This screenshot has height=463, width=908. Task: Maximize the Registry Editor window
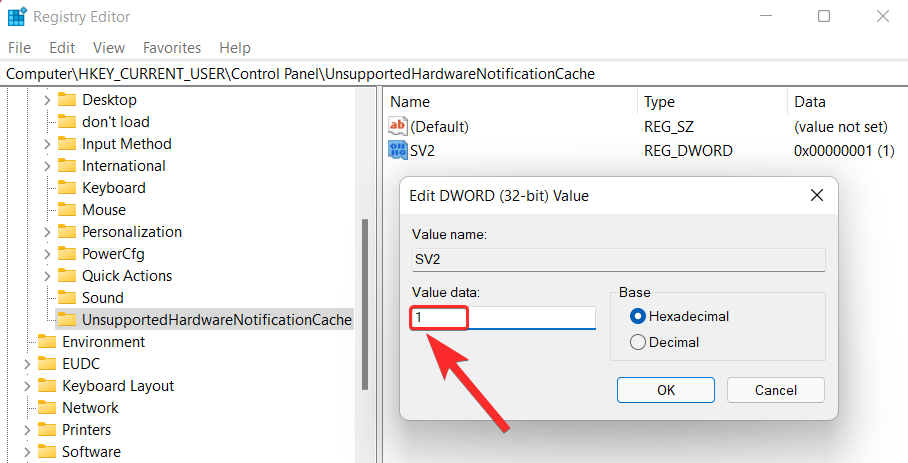point(824,16)
